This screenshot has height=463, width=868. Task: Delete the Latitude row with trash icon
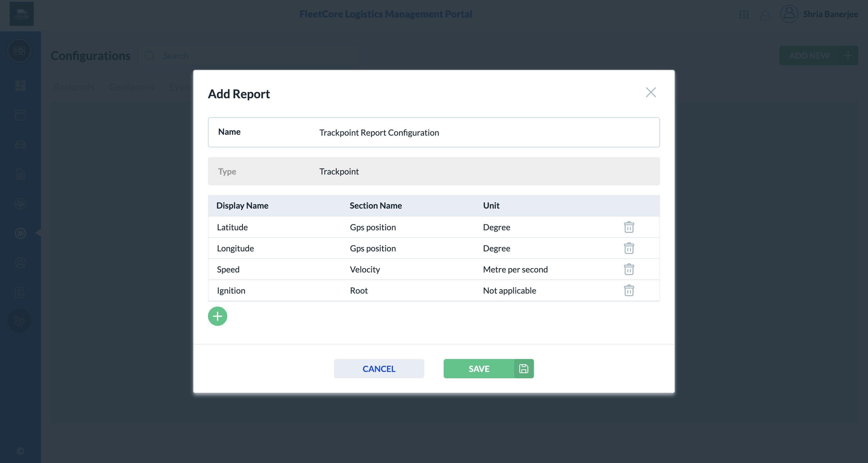(x=629, y=227)
